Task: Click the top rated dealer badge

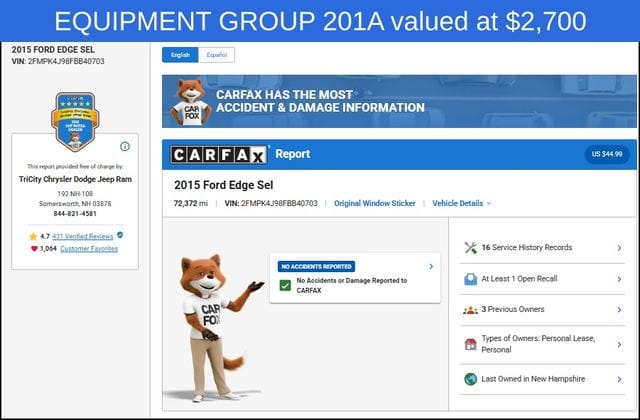Action: [75, 121]
